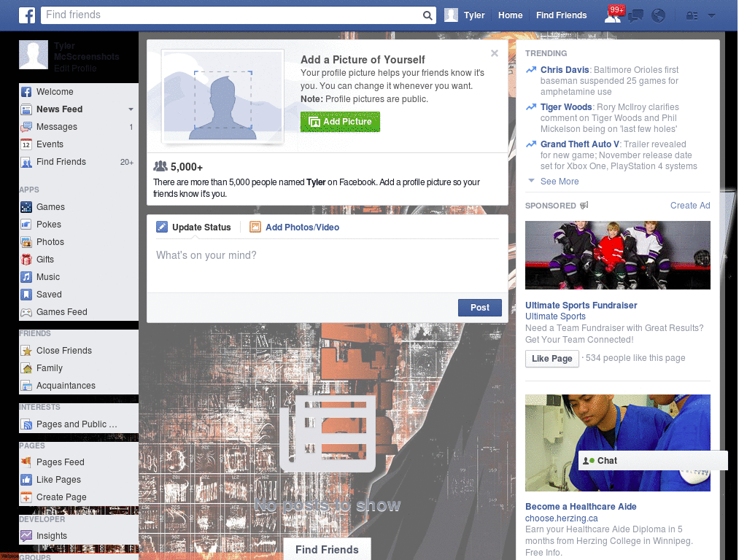The image size is (747, 560).
Task: Click the choose.herzing.ca link
Action: click(x=561, y=518)
